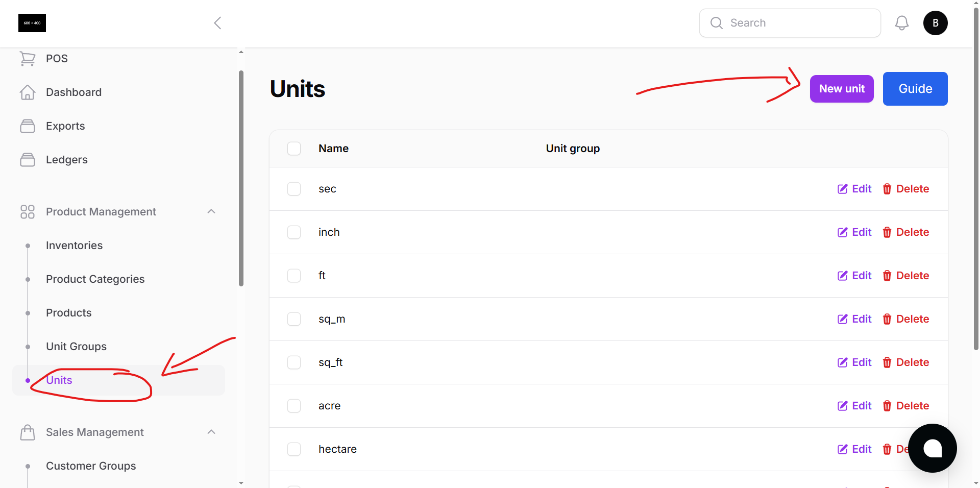
Task: Open the chat bubble widget
Action: point(932,448)
